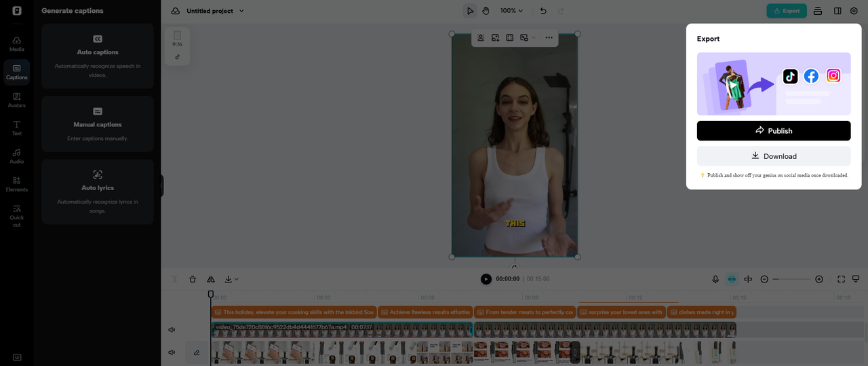Click the crop frame icon above video

pos(510,38)
